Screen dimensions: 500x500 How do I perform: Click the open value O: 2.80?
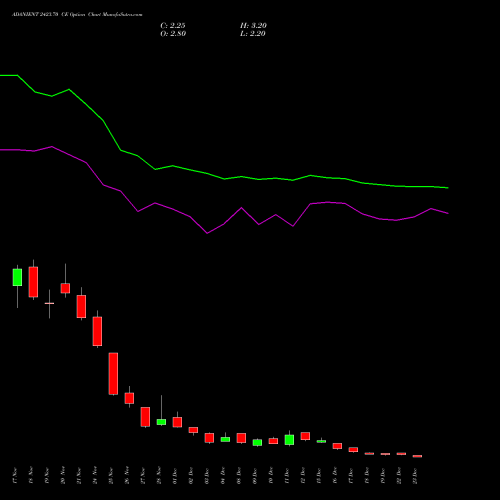click(x=173, y=34)
